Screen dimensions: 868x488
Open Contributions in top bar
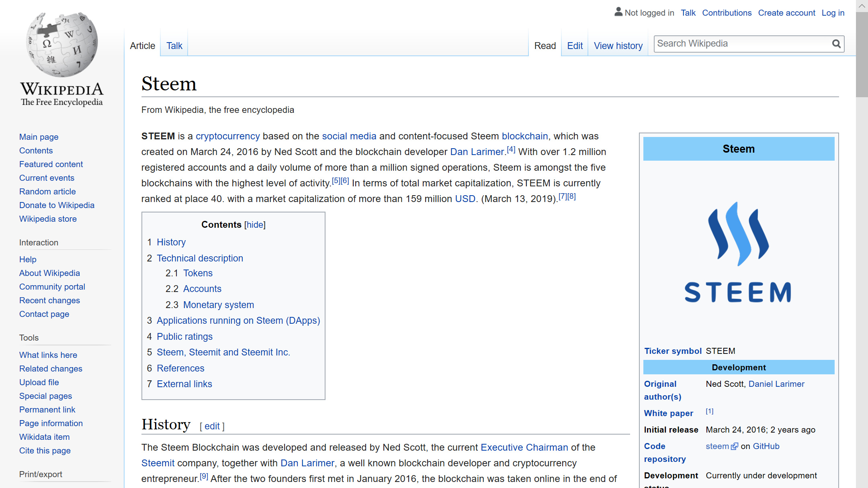coord(727,13)
